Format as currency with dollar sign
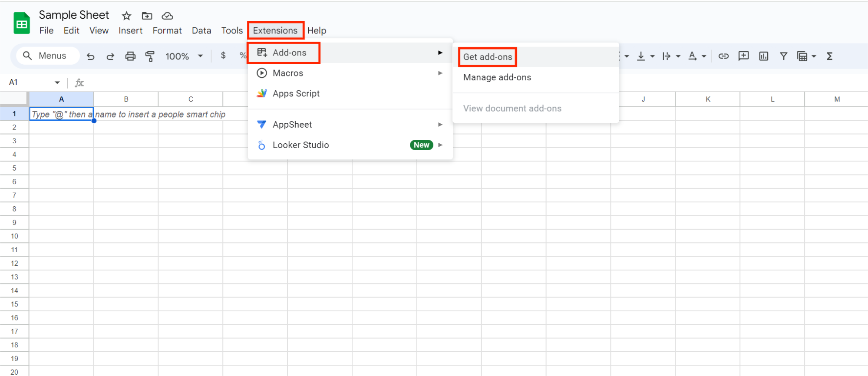Screen dimensions: 868x376 coord(223,56)
